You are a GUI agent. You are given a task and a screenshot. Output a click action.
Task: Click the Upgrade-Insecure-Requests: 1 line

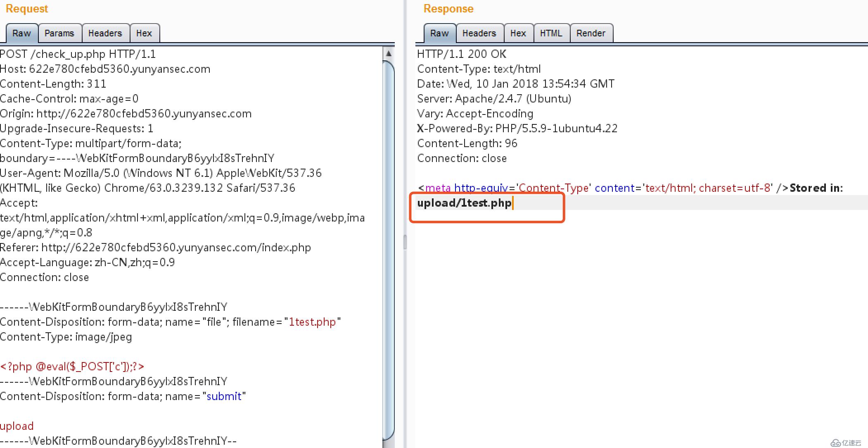click(77, 129)
